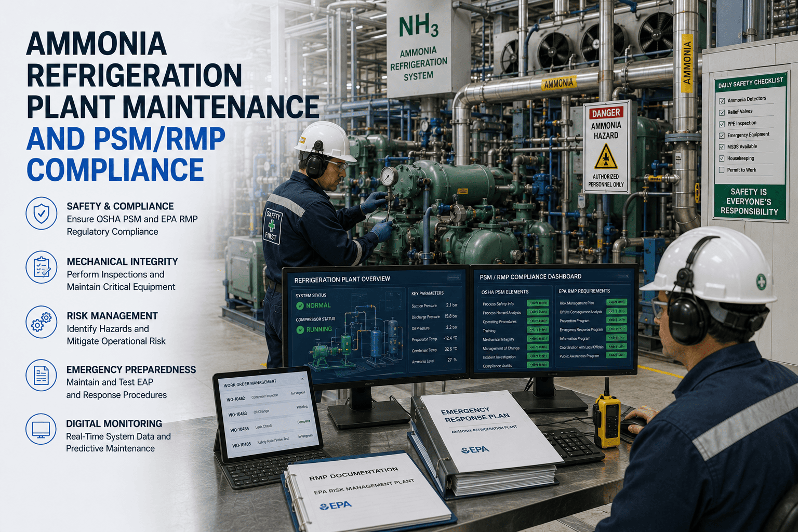Screen dimensions: 798x532
Task: Toggle the PPE Inspection checkbox
Action: click(x=722, y=124)
